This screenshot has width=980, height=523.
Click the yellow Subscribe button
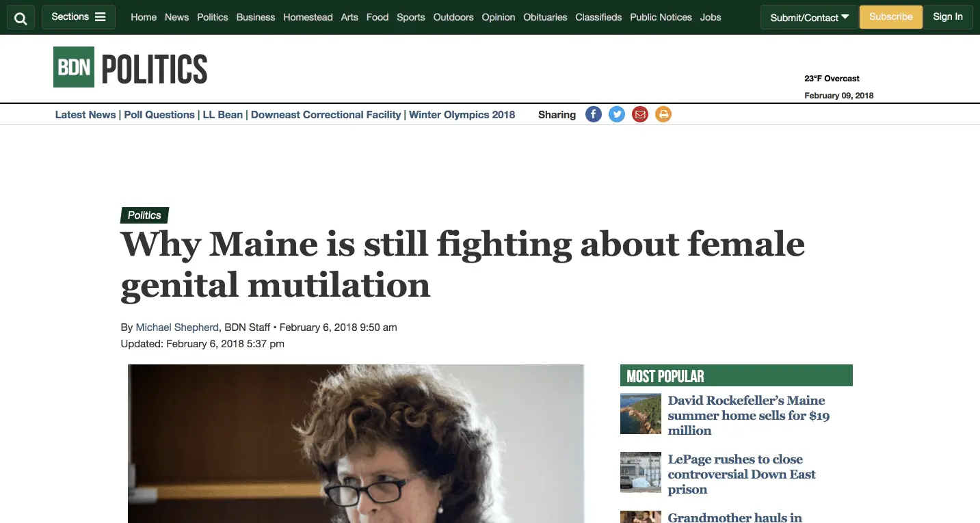890,17
